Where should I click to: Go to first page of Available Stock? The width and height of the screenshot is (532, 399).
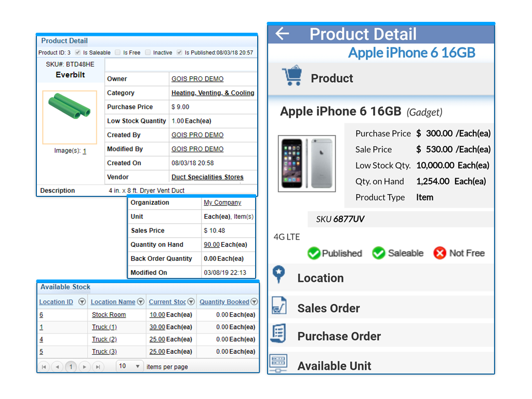coord(44,367)
